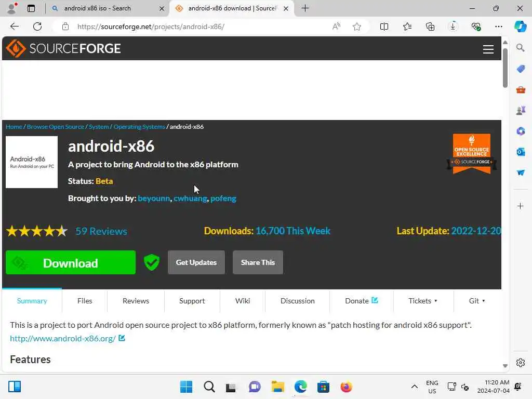Open sidebar Games chess icon

point(521,110)
